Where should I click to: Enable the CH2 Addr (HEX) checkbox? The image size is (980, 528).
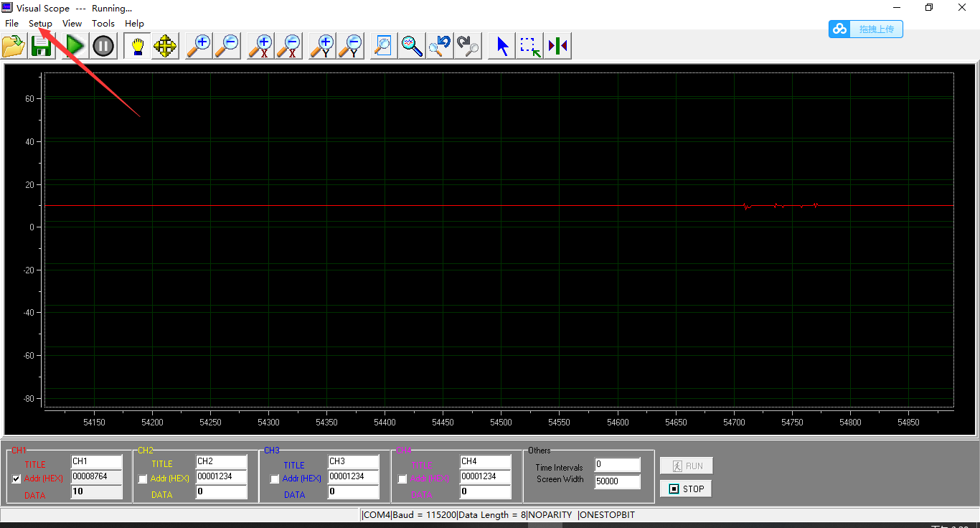pyautogui.click(x=142, y=478)
